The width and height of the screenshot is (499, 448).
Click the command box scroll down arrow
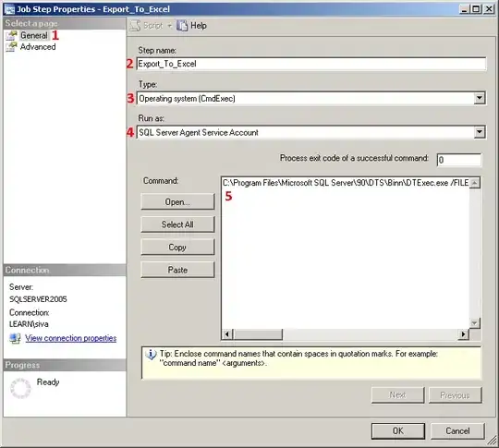coord(474,323)
